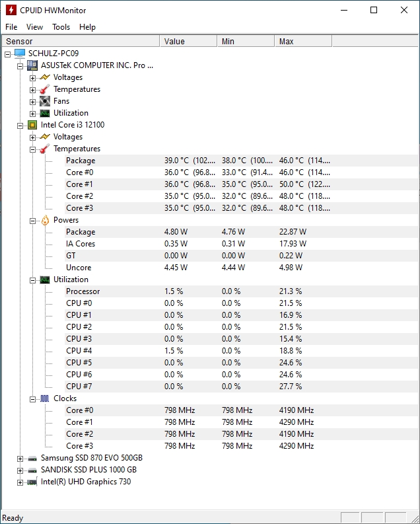
Task: Select the Processor utilization row
Action: tap(242, 291)
